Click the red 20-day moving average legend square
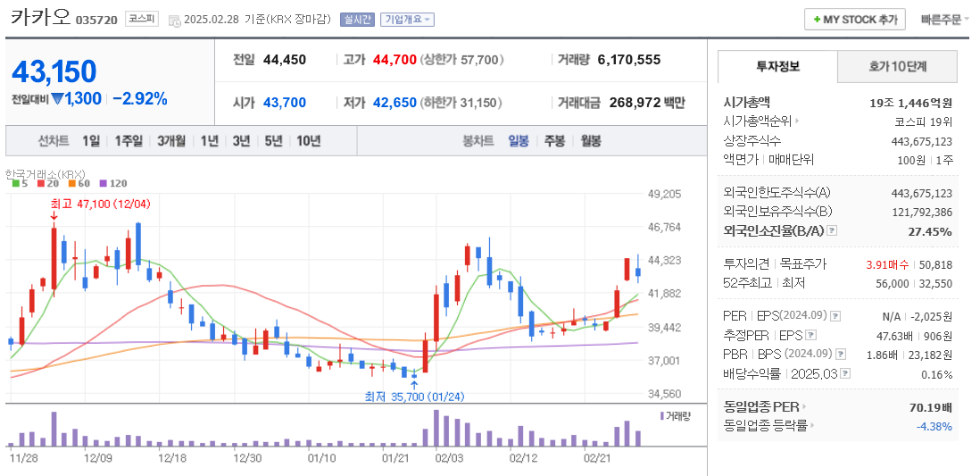The image size is (980, 476). click(x=41, y=183)
